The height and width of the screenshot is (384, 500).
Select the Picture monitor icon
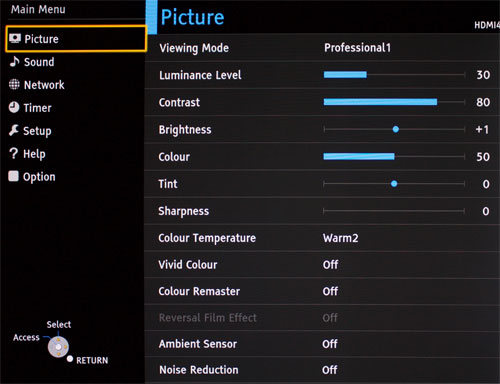pos(15,38)
